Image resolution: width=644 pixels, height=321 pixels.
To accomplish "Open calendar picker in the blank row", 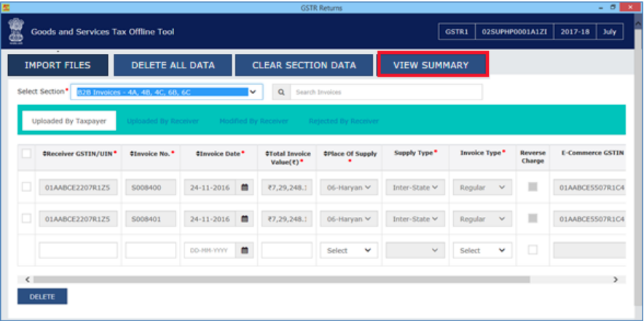I will 245,250.
